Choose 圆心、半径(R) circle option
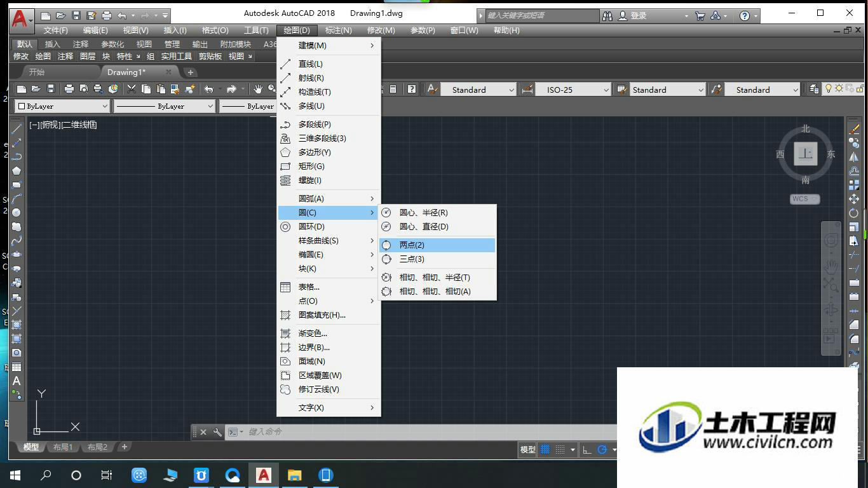868x488 pixels. pyautogui.click(x=437, y=212)
